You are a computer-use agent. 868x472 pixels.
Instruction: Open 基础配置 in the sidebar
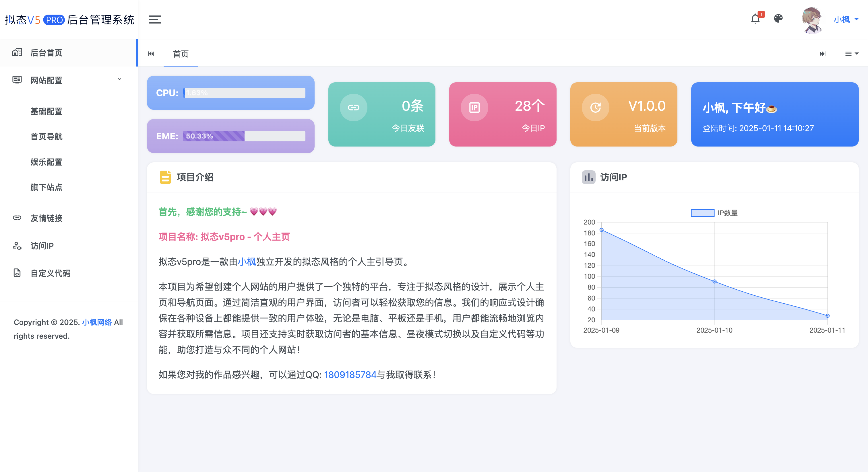point(46,112)
